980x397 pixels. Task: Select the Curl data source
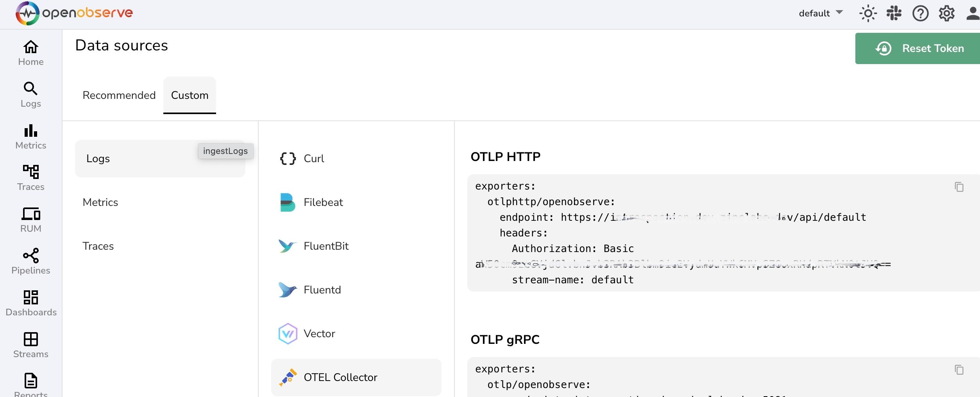[x=313, y=159]
